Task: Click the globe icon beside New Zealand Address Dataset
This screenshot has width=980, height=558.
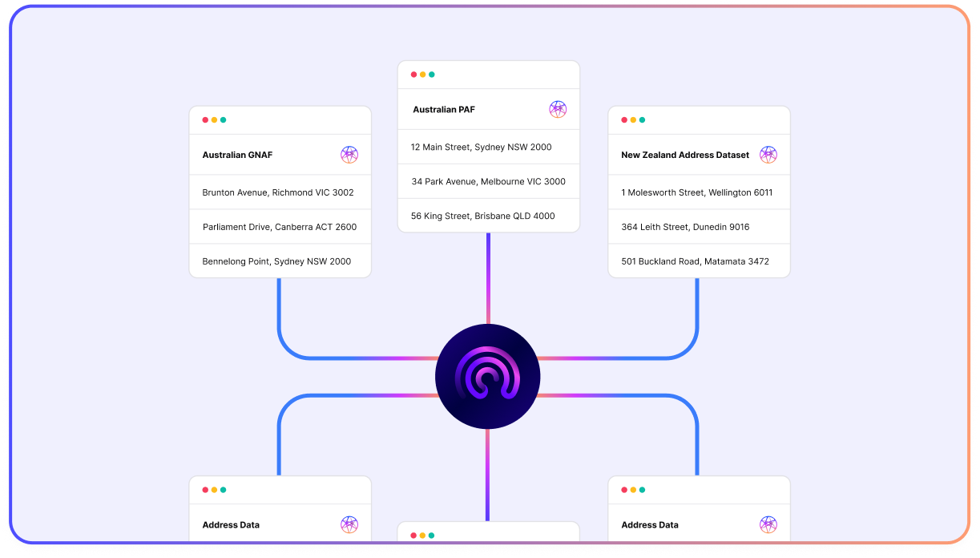Action: 768,155
